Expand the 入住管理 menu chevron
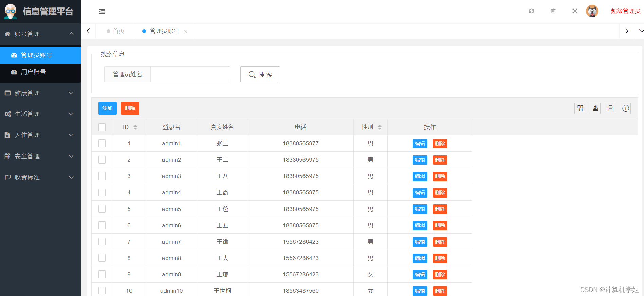Screen dimensions: 644x296 tap(71, 135)
